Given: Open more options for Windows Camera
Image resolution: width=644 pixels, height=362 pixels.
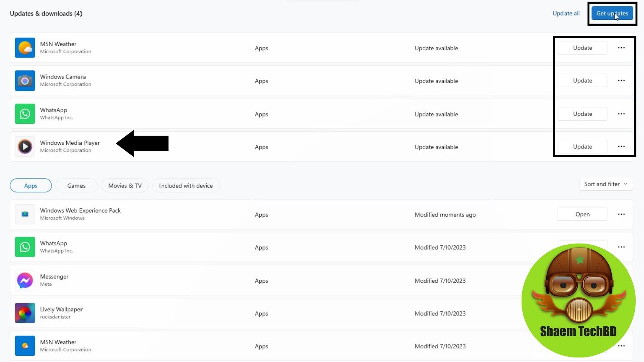Looking at the screenshot, I should (x=621, y=81).
